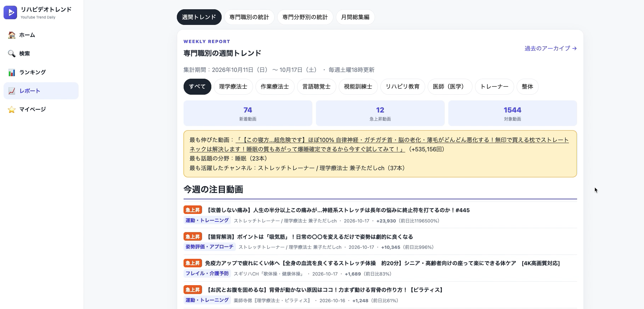The width and height of the screenshot is (644, 309).
Task: Go to 検索 in the sidebar
Action: click(41, 53)
